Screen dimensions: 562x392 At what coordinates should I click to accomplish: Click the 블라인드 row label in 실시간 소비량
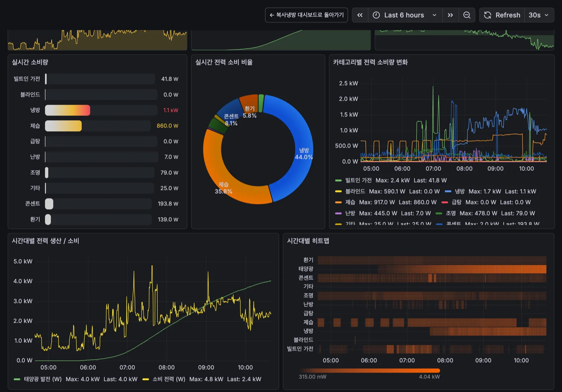[x=30, y=94]
